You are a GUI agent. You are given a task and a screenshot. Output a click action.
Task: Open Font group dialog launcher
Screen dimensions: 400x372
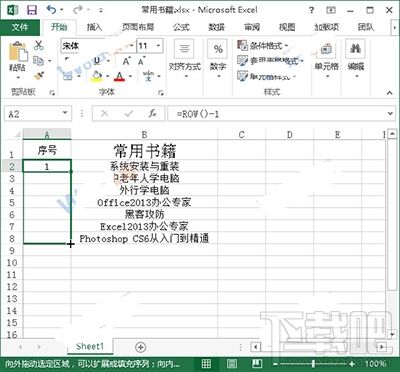pyautogui.click(x=161, y=93)
